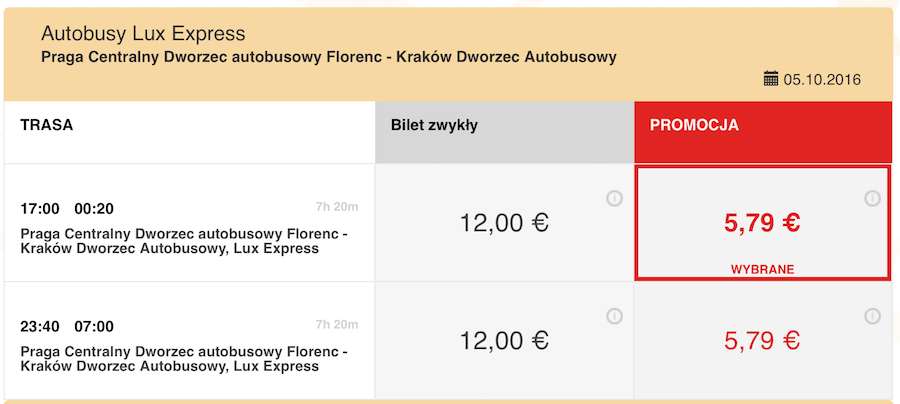
Task: Open info icon for 23:40 promo fare
Action: (x=872, y=316)
